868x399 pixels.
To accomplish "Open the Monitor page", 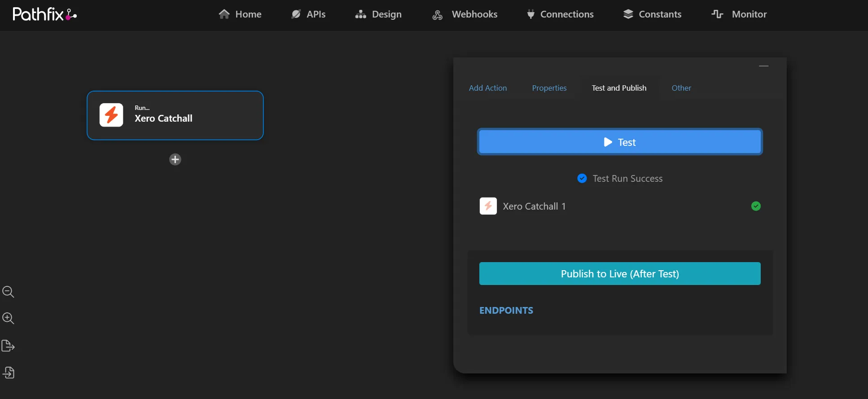I will pyautogui.click(x=739, y=14).
